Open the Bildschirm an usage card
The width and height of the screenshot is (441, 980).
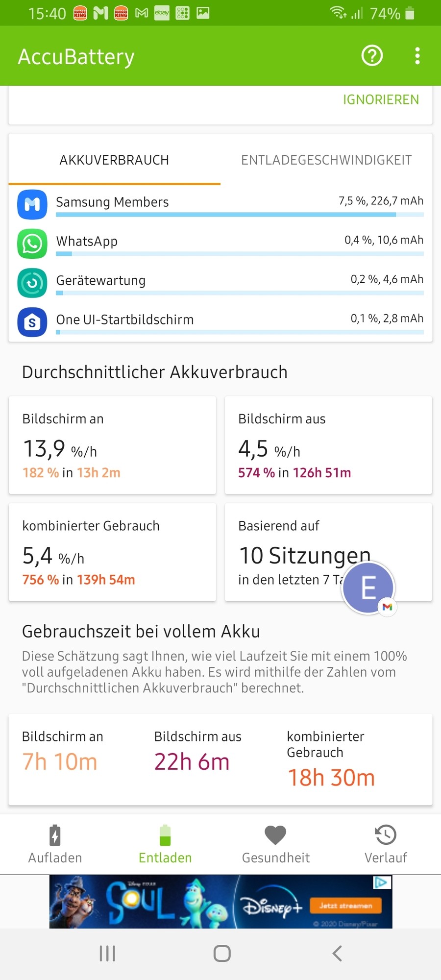pos(112,445)
